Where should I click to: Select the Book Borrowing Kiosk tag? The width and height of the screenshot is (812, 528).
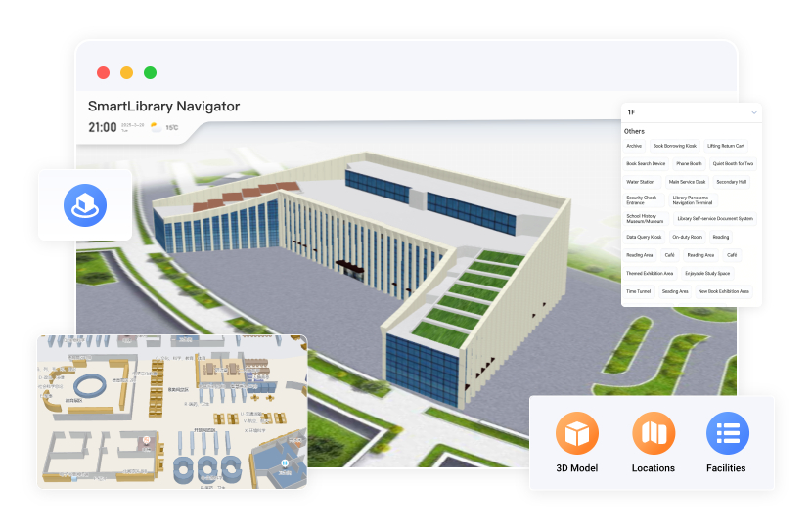click(674, 146)
